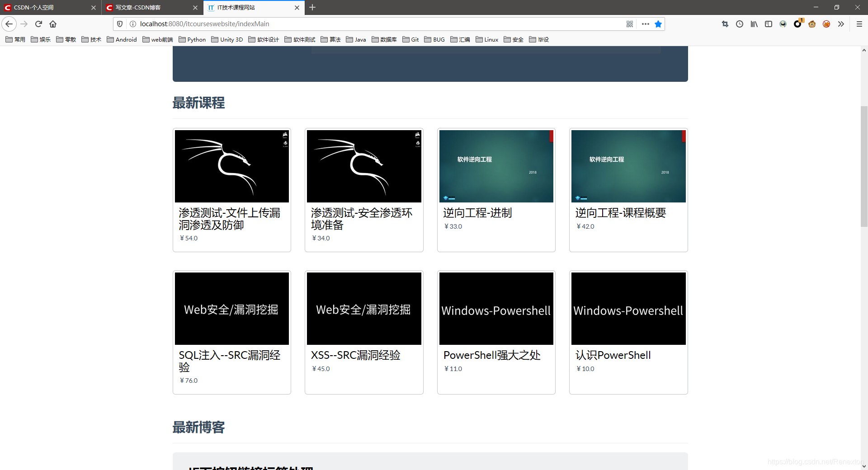The image size is (868, 470).
Task: Click Web安全 thumbnail of XSS course
Action: click(364, 309)
